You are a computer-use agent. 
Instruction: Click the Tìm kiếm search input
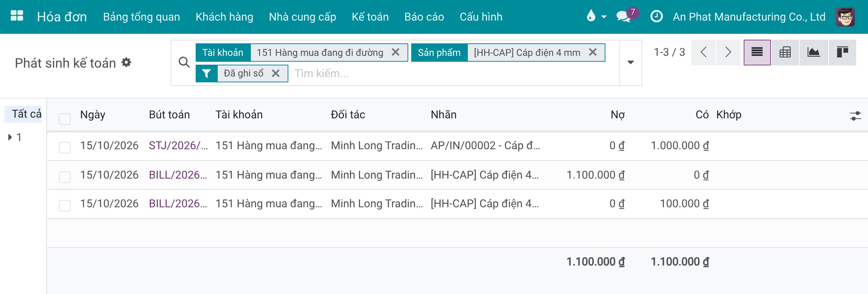[x=455, y=73]
